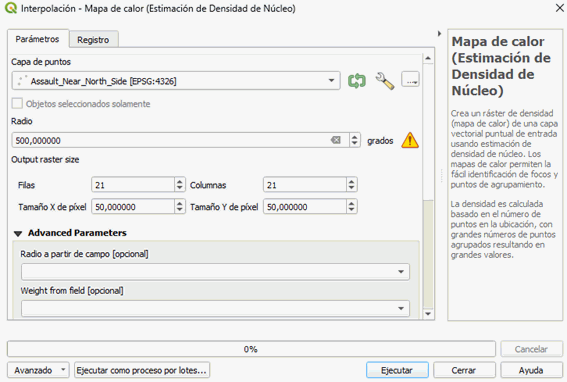Screen dimensions: 567x382
Task: Click the Tamaño X de píxel field
Action: [133, 207]
